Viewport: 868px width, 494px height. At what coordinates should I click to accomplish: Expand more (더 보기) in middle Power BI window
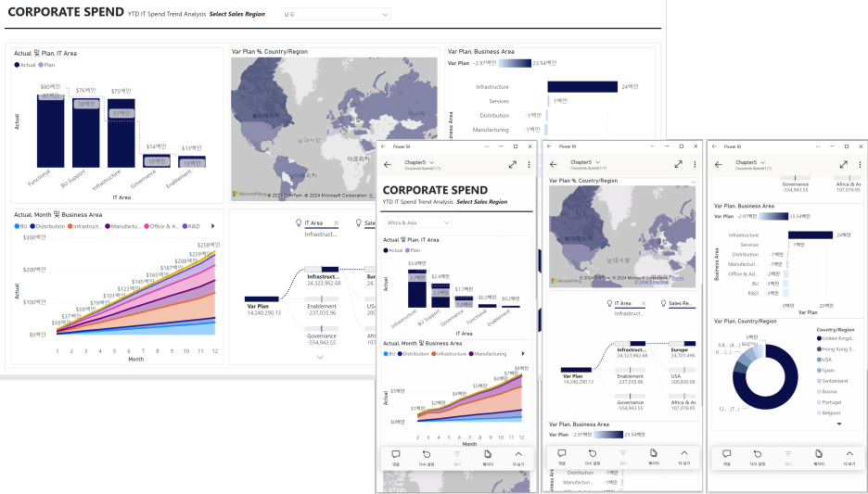(684, 456)
